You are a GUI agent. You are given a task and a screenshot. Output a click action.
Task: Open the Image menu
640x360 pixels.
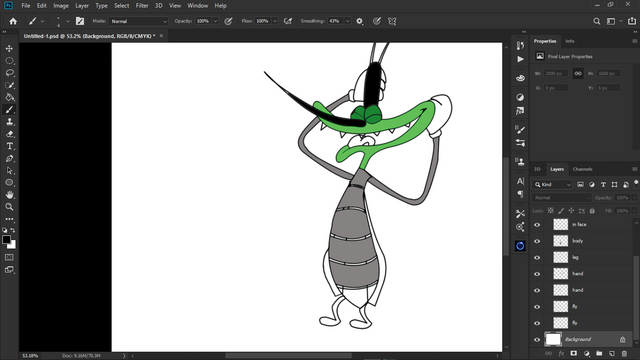pyautogui.click(x=61, y=6)
